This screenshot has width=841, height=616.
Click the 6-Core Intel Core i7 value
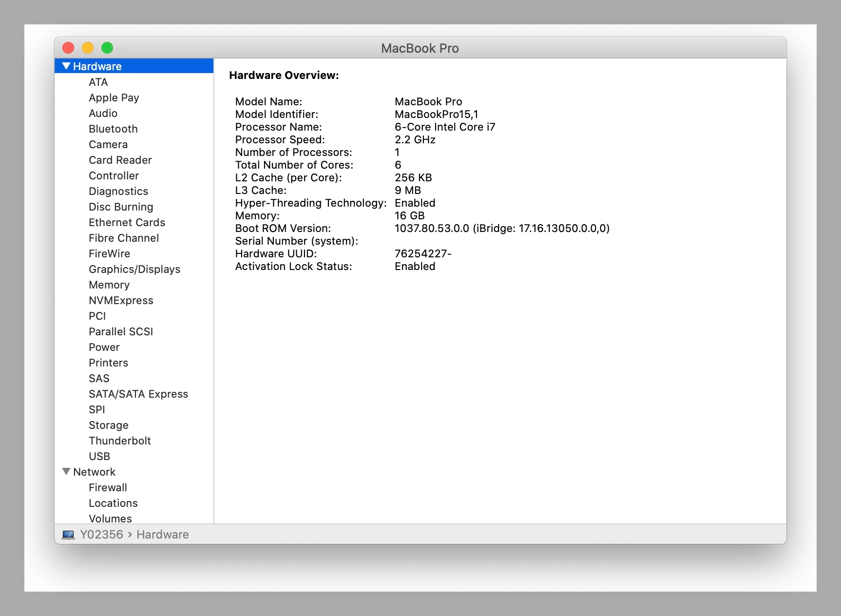coord(445,127)
